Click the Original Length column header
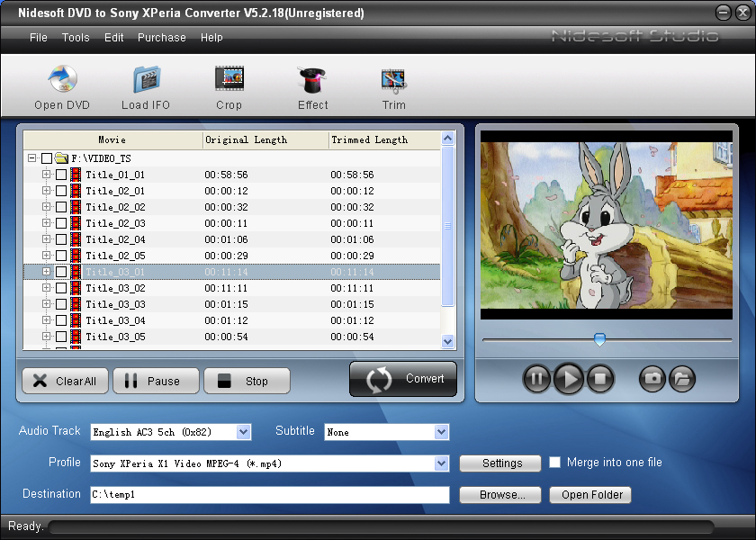Viewport: 756px width, 540px height. pyautogui.click(x=265, y=139)
